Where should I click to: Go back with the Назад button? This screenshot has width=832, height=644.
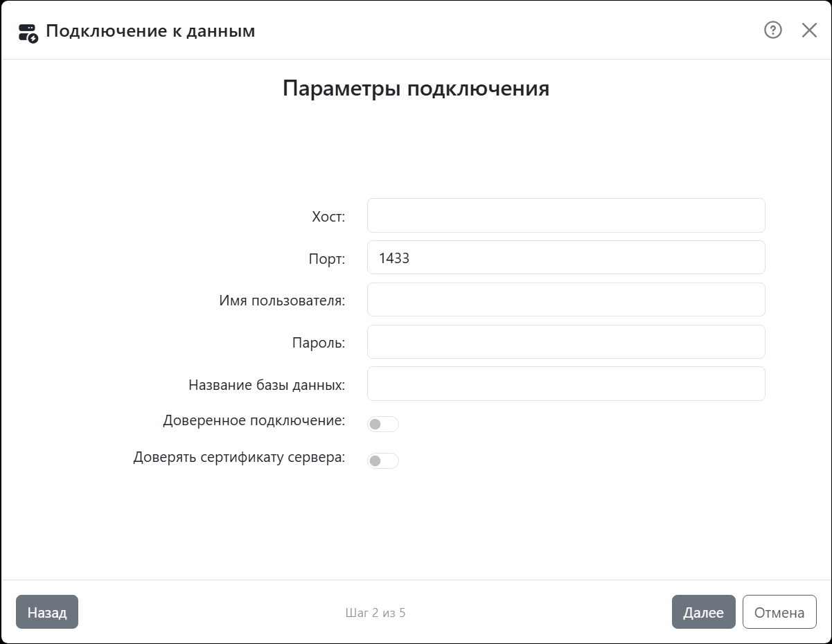tap(47, 612)
